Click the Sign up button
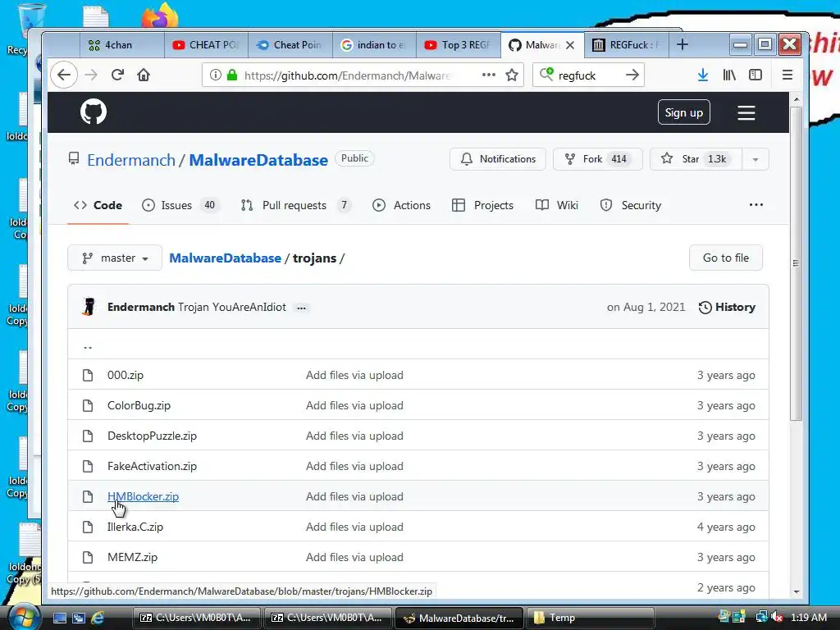840x630 pixels. point(683,112)
